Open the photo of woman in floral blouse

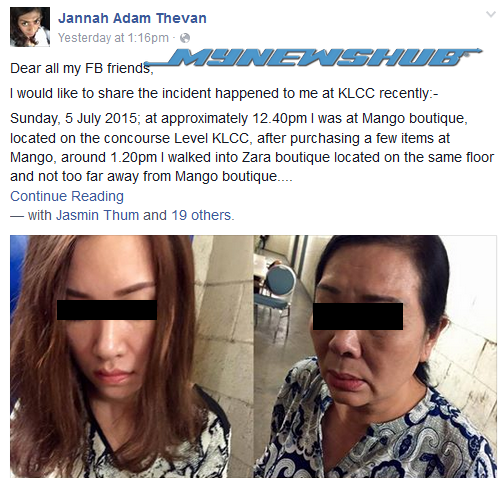coord(375,357)
